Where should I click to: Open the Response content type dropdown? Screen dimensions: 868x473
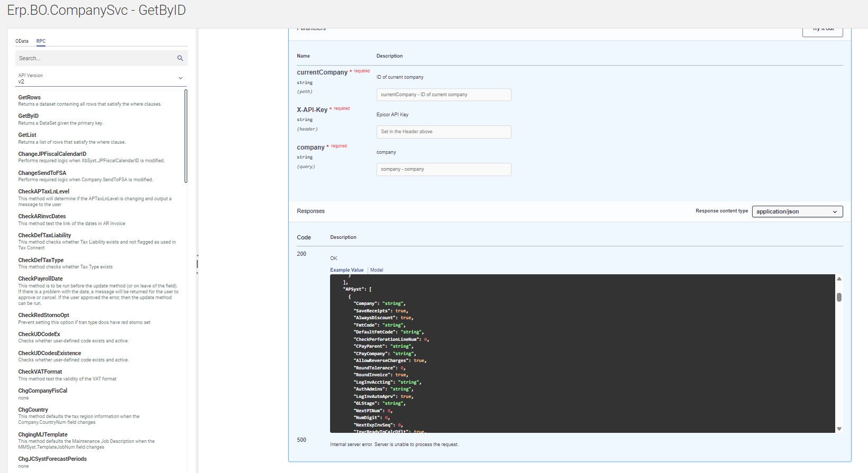pyautogui.click(x=797, y=211)
